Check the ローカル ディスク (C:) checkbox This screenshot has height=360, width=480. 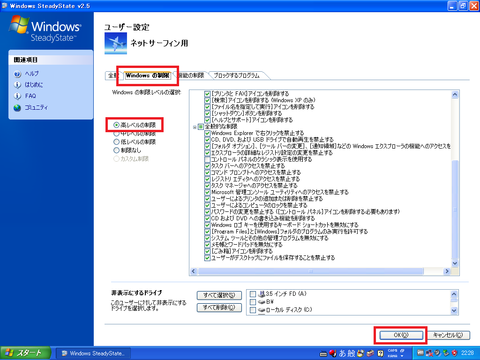click(x=253, y=310)
